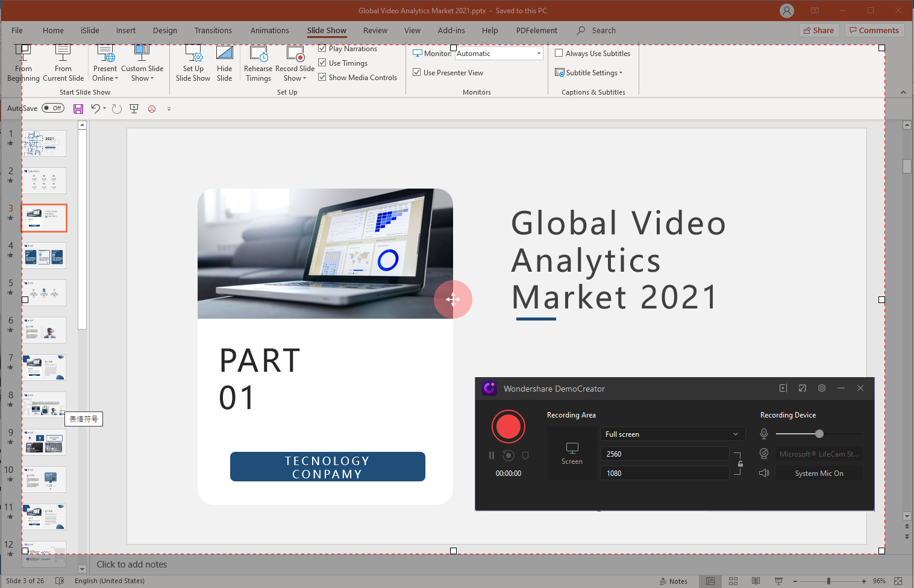Click the microphone icon in Recording Device
The image size is (914, 588).
pos(764,434)
